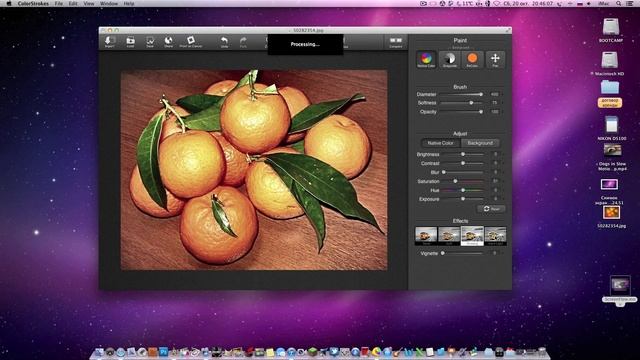Adjust the Diameter slider
Screen dimensions: 640x360
coord(462,94)
